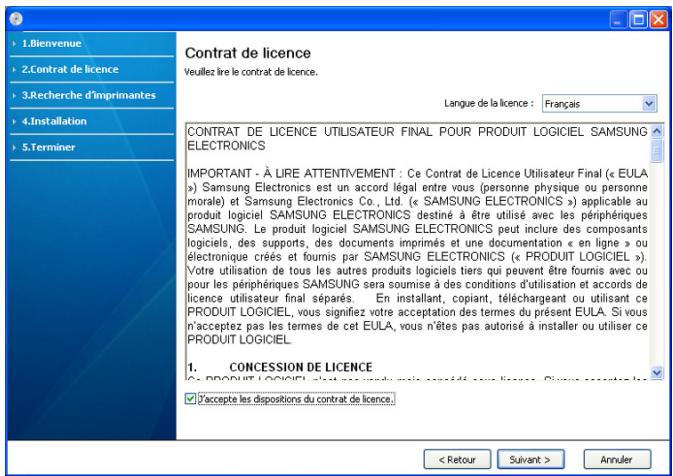
Task: Click the 'Langue de la licence :' label
Action: (489, 103)
